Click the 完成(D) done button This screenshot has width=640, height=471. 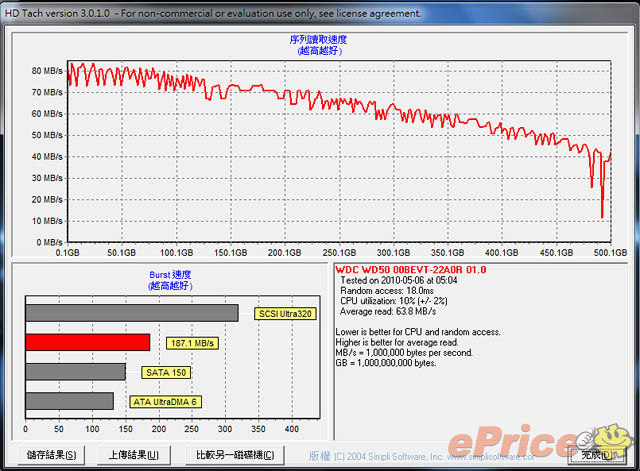tap(596, 455)
